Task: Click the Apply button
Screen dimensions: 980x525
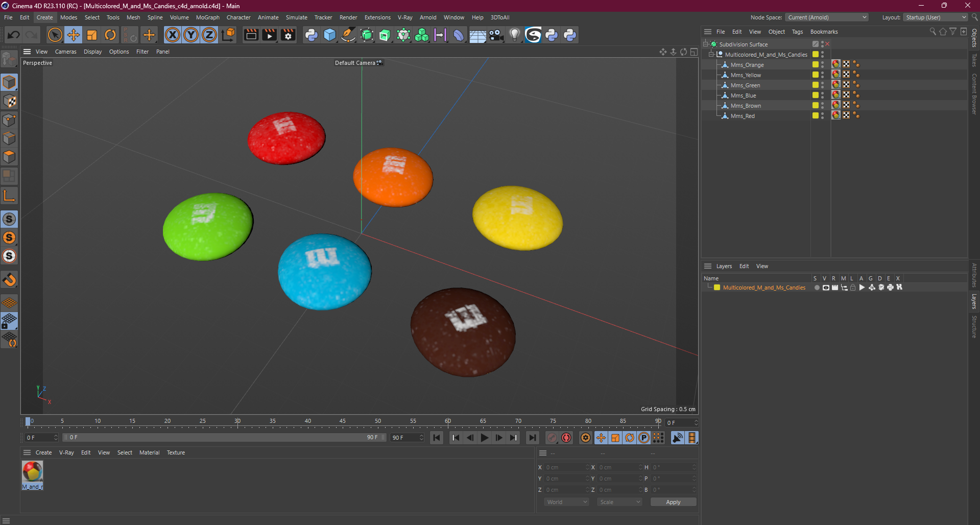Action: 673,502
